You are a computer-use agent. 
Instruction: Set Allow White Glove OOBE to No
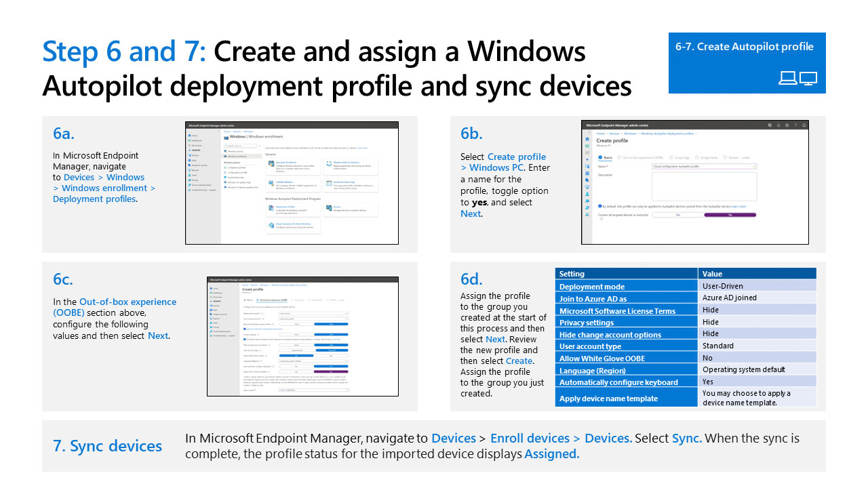tap(331, 356)
